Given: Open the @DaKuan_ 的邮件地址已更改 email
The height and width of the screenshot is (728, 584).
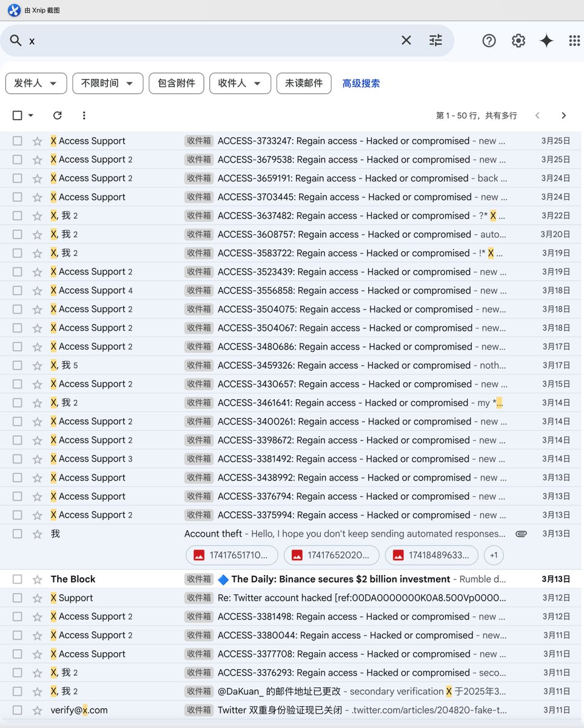Looking at the screenshot, I should pyautogui.click(x=292, y=692).
